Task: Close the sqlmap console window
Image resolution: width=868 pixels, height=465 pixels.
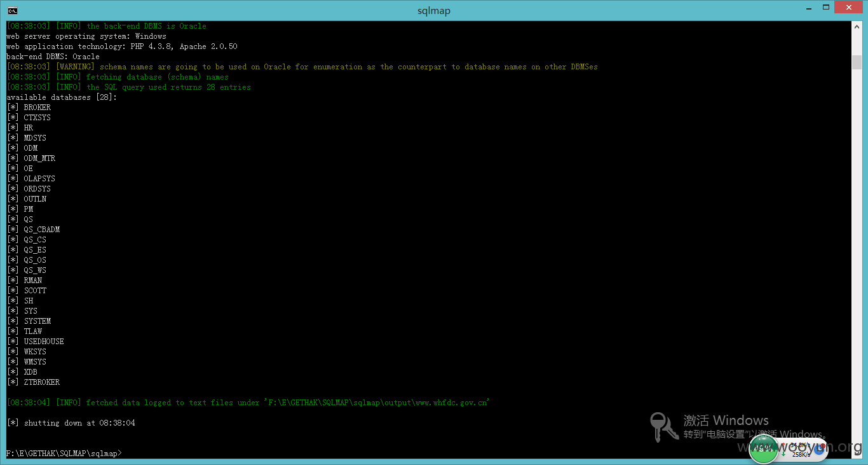Action: click(x=848, y=7)
